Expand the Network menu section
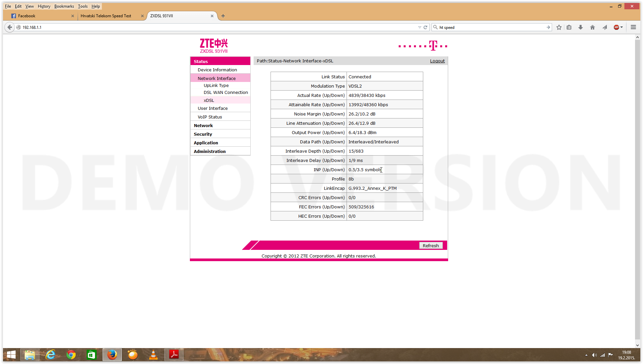The height and width of the screenshot is (364, 643). 203,125
